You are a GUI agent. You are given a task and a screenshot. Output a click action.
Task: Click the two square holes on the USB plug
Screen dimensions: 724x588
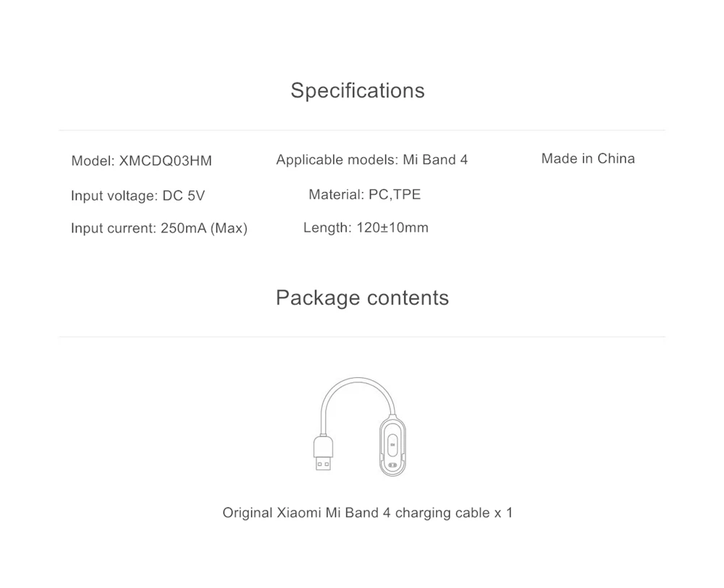[322, 463]
